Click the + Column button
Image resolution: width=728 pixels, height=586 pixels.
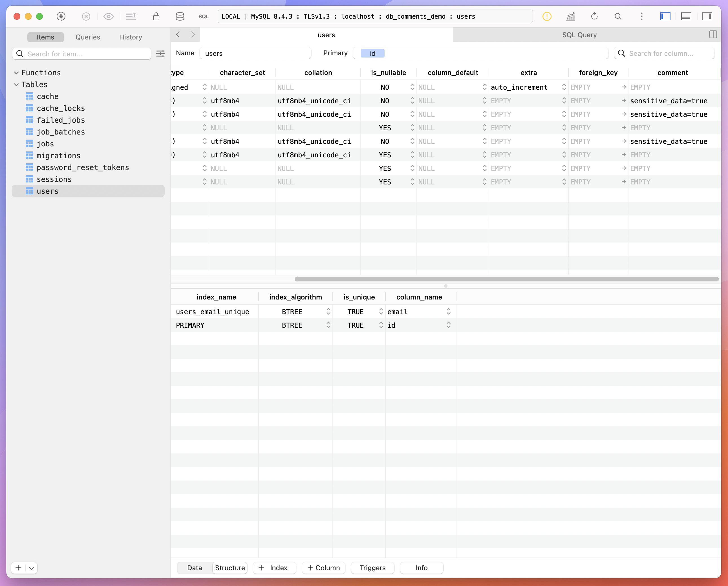click(x=323, y=568)
